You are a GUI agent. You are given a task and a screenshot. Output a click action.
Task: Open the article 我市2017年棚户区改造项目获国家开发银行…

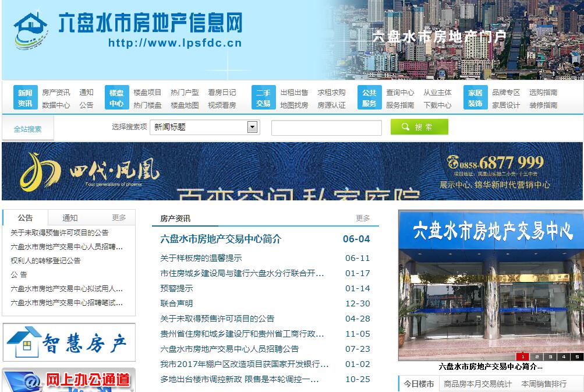(245, 364)
